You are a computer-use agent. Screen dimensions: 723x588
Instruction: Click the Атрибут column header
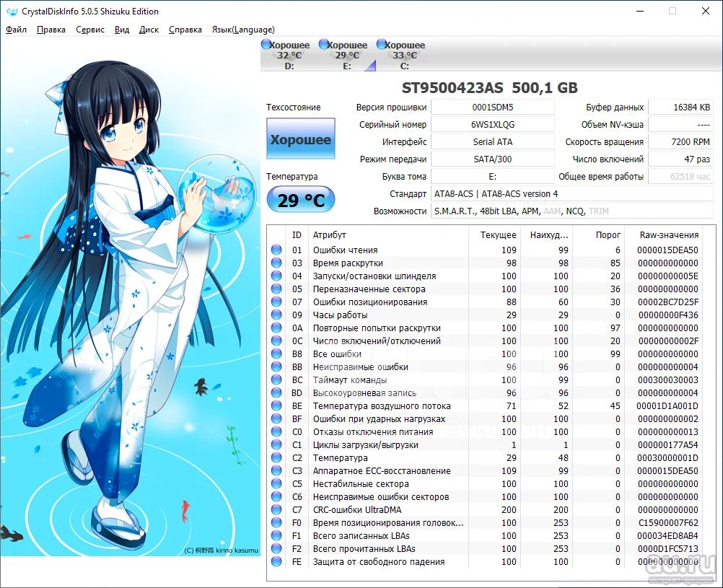pos(329,234)
